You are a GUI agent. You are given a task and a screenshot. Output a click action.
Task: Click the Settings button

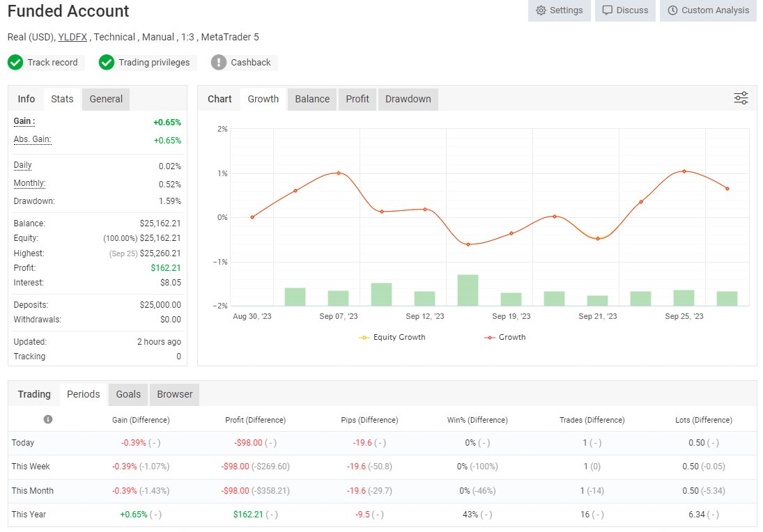[x=559, y=10]
